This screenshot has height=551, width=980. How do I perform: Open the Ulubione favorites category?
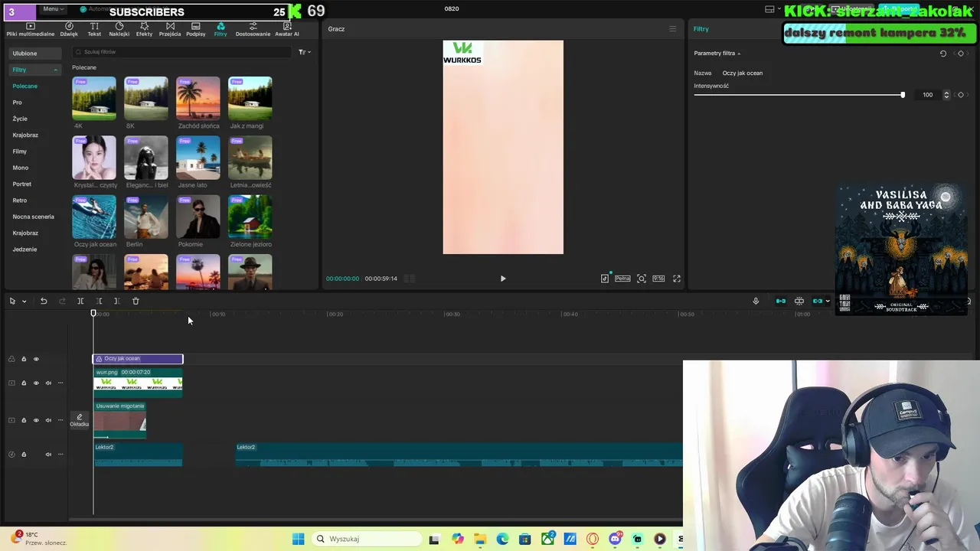pos(34,54)
